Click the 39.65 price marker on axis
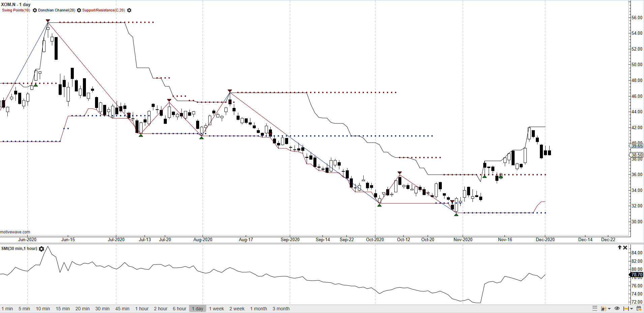Image resolution: width=644 pixels, height=313 pixels. pos(637,146)
